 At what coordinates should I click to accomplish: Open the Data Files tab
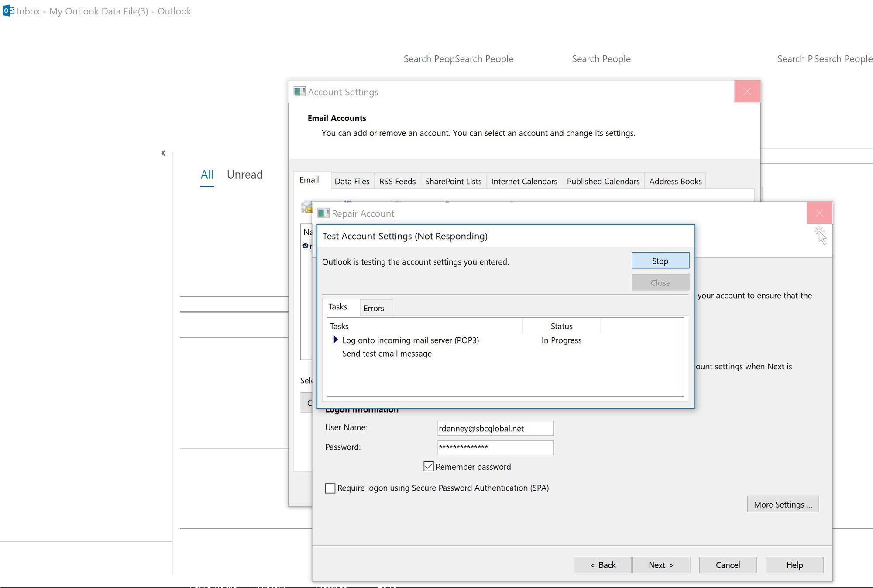(x=351, y=180)
